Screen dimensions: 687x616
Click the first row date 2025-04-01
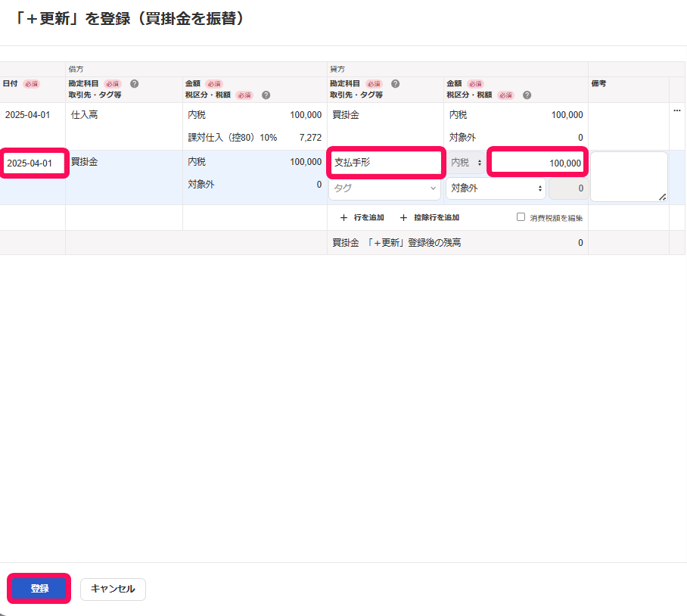tap(27, 115)
